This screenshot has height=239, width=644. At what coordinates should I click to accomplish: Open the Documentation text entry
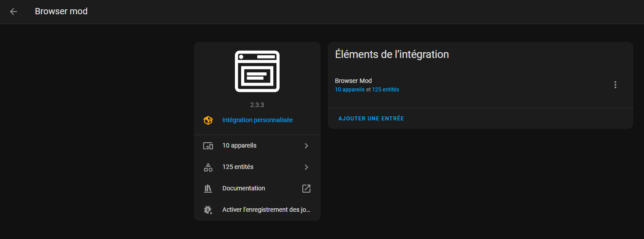243,188
